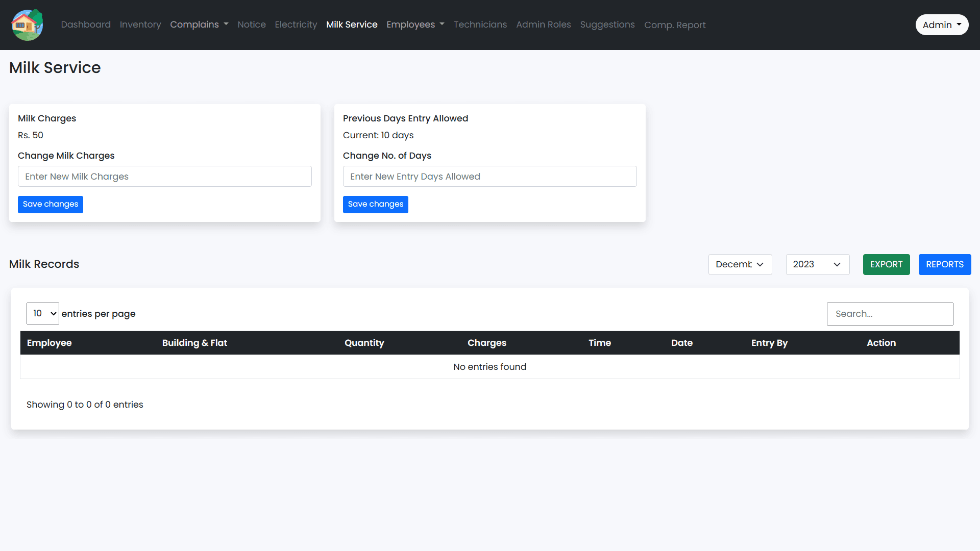
Task: Open the Complains dropdown menu
Action: pos(199,24)
